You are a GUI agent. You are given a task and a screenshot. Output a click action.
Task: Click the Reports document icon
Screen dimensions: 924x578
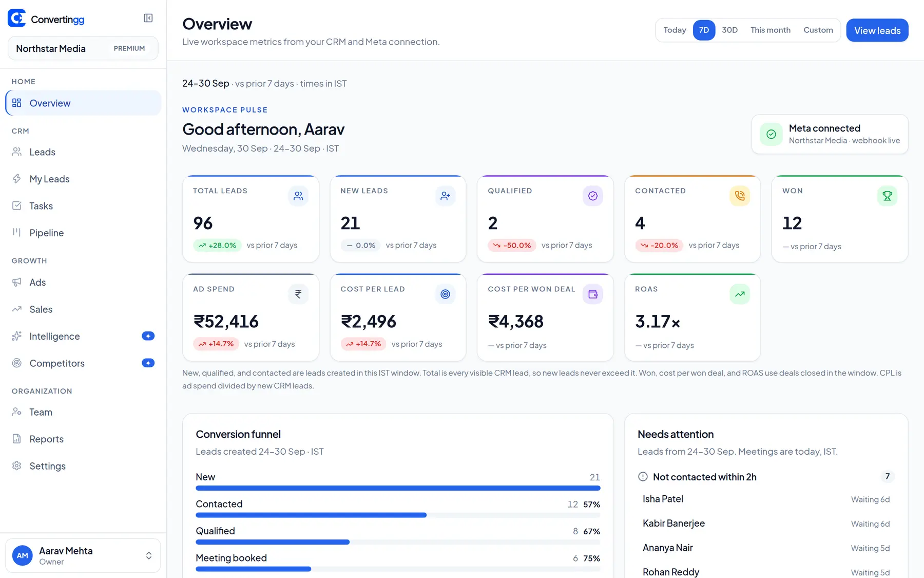coord(17,439)
